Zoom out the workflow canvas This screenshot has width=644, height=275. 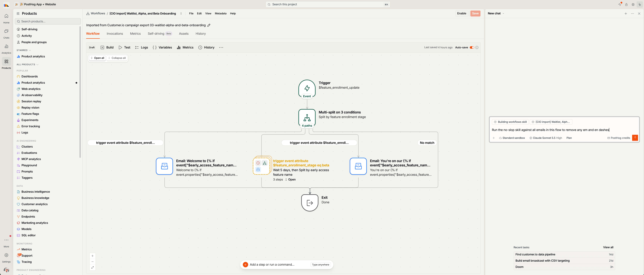pyautogui.click(x=93, y=262)
